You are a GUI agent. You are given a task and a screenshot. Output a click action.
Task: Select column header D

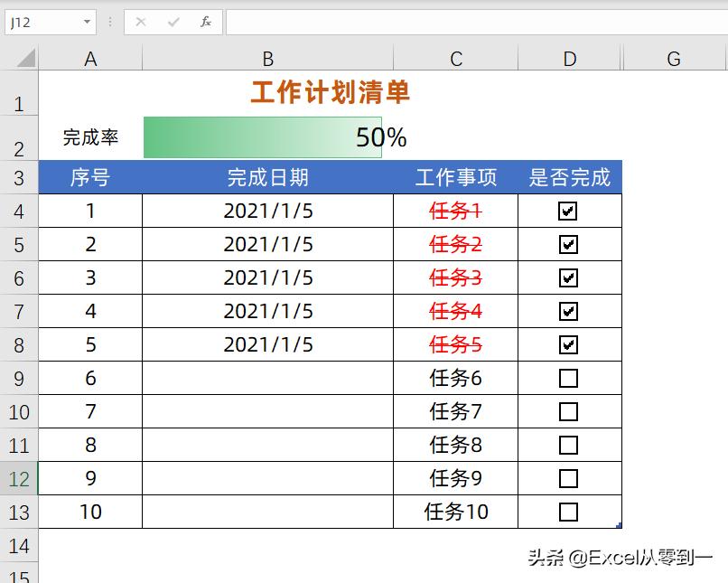pos(569,58)
